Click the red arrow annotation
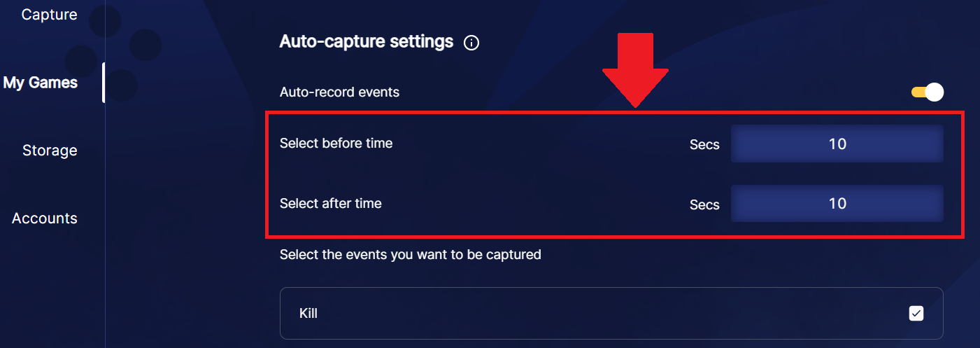The height and width of the screenshot is (348, 980). tap(635, 69)
